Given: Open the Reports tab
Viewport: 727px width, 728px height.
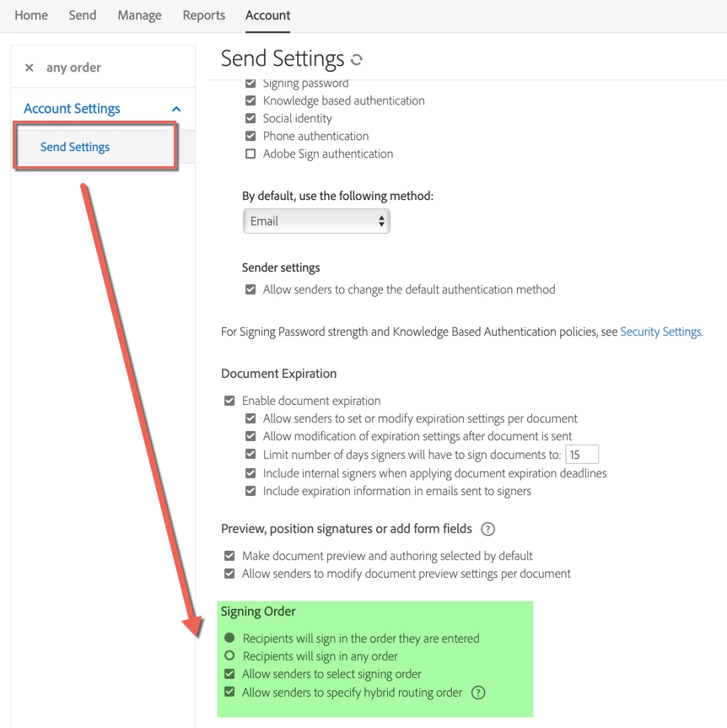Looking at the screenshot, I should click(x=204, y=15).
